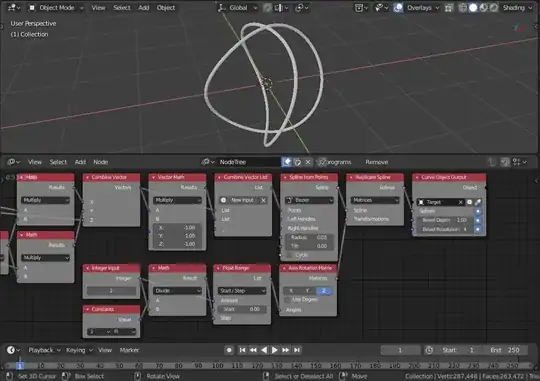Open the Bezier spline type dropdown
540x381 pixels.
[x=309, y=200]
